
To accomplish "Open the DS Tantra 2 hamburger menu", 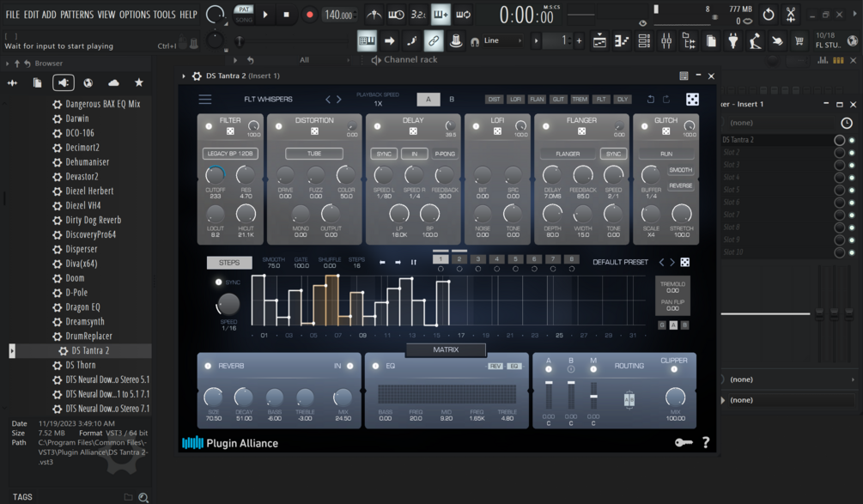I will tap(204, 99).
